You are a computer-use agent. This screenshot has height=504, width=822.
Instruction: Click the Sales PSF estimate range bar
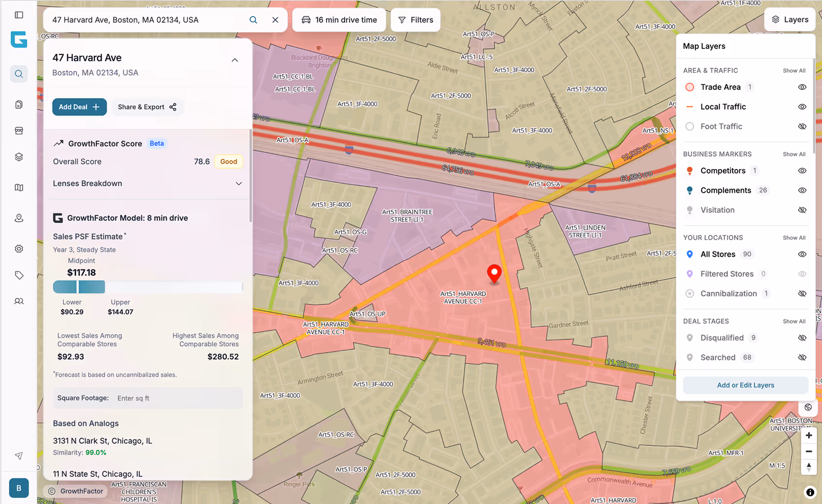pyautogui.click(x=148, y=287)
